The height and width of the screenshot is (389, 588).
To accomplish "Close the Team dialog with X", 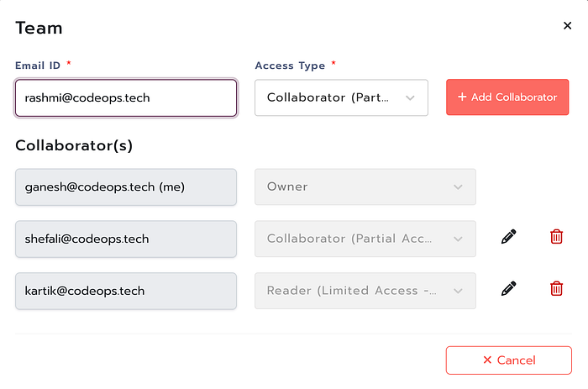I will click(567, 26).
